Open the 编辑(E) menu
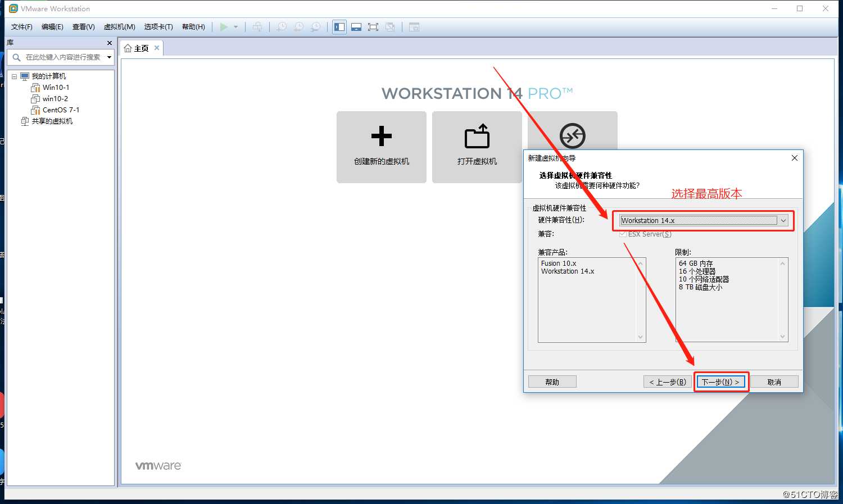The width and height of the screenshot is (843, 504). (x=52, y=27)
